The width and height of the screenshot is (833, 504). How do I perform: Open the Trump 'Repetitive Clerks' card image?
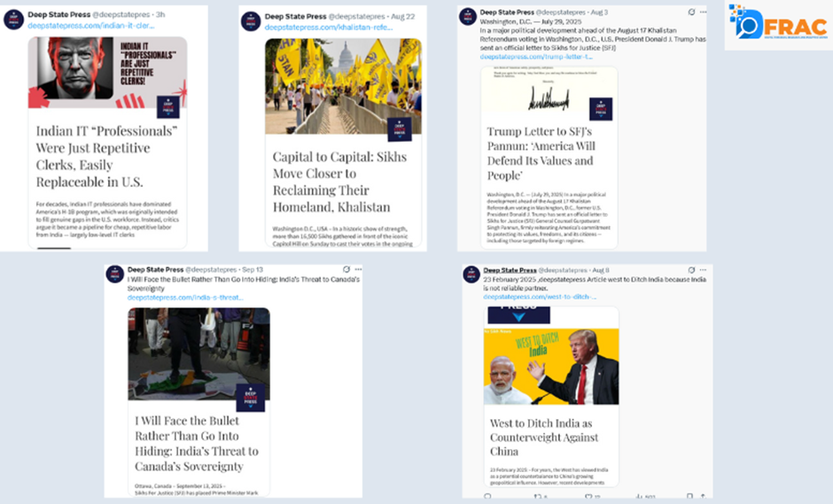click(107, 73)
